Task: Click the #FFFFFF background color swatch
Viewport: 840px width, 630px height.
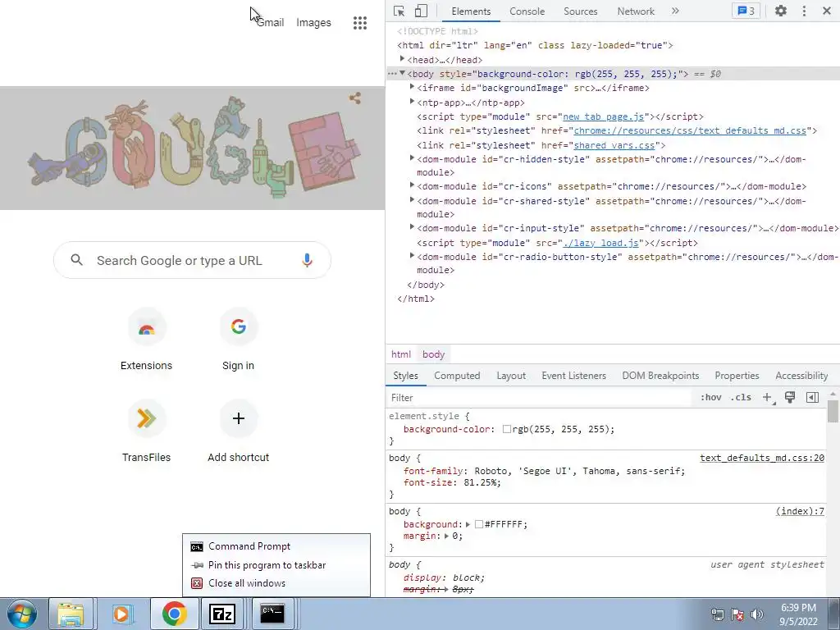Action: (x=479, y=524)
